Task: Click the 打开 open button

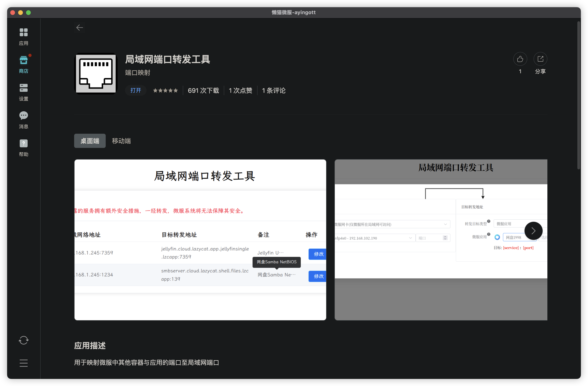Action: [136, 90]
